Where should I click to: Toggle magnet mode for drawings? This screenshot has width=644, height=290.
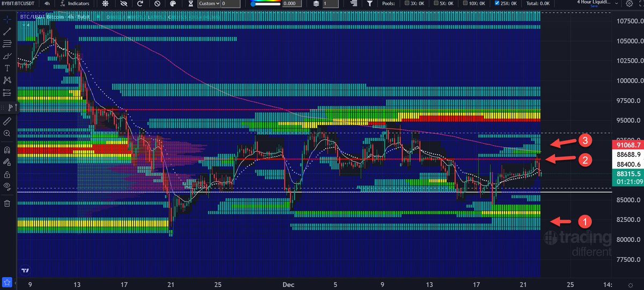click(x=7, y=149)
